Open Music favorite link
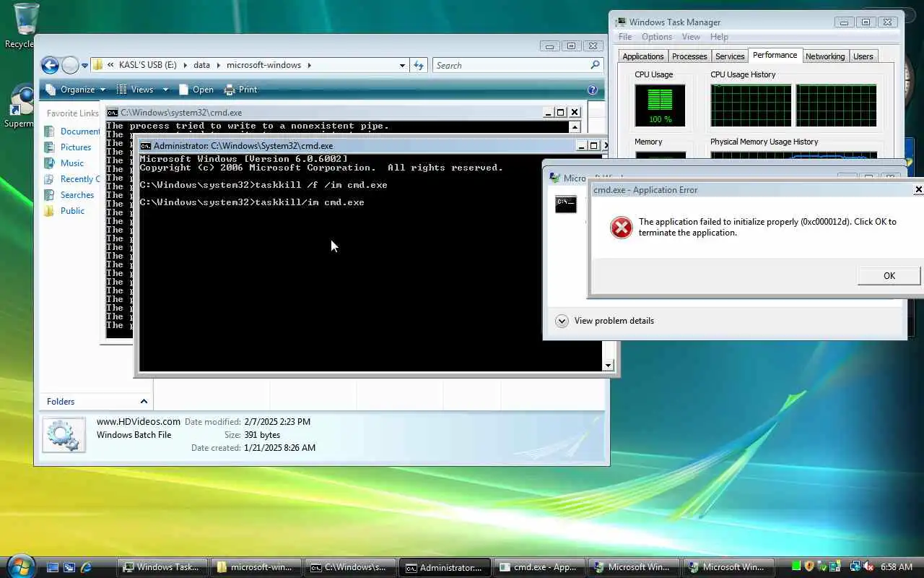The height and width of the screenshot is (578, 924). [64, 163]
